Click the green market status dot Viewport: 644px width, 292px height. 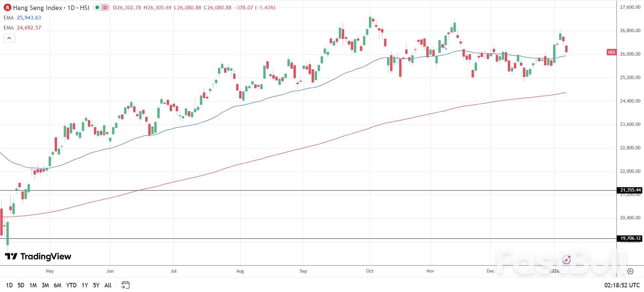point(97,7)
